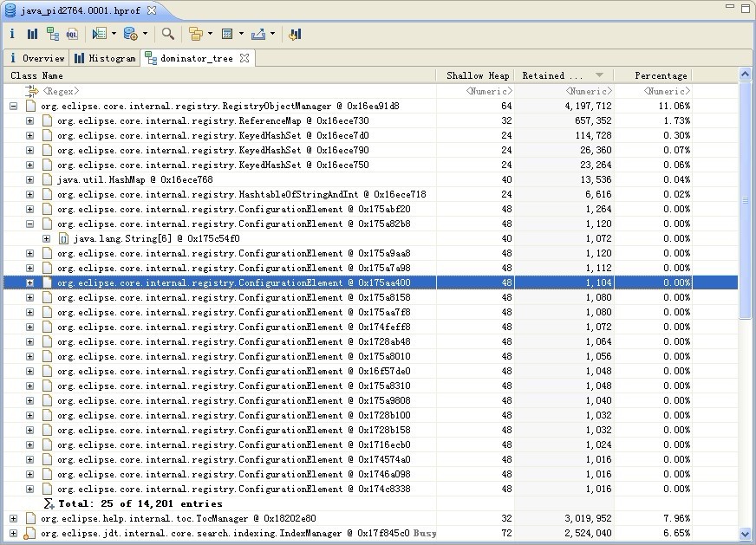Open the OQL query editor icon
Screen dimensions: 756x545
click(x=72, y=34)
